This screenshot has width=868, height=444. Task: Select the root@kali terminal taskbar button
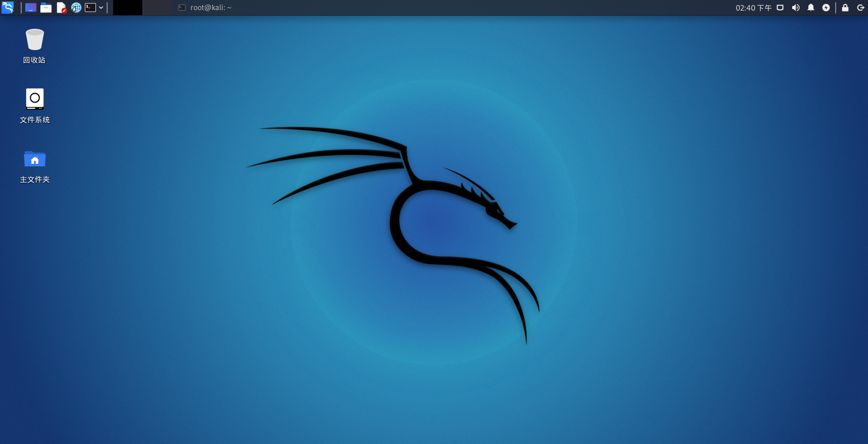tap(205, 8)
